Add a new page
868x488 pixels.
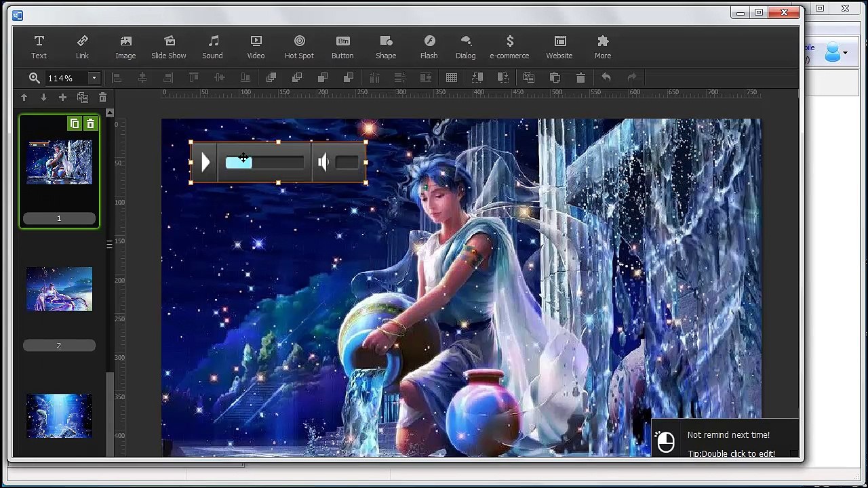pos(62,98)
